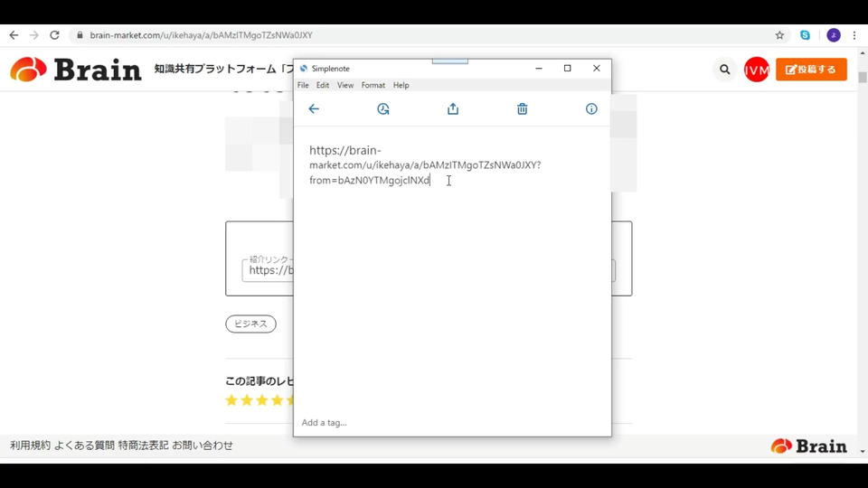Open browser profile avatar
Image resolution: width=868 pixels, height=488 pixels.
834,35
